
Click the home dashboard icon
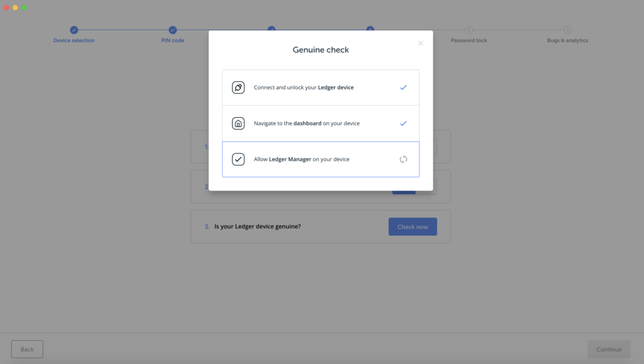238,123
